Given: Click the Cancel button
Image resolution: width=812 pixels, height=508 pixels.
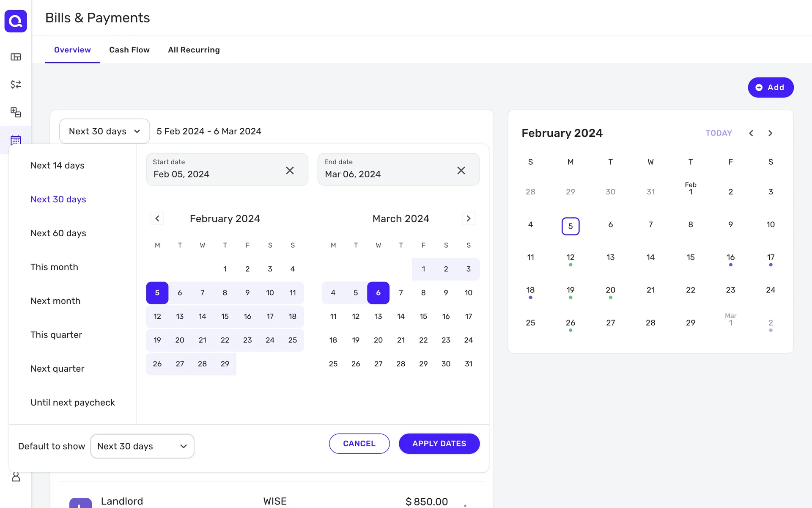Looking at the screenshot, I should click(x=359, y=444).
